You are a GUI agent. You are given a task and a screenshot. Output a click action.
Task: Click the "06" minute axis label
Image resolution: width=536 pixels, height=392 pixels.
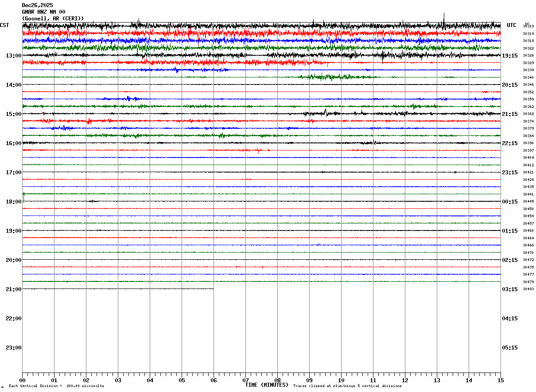[214, 380]
